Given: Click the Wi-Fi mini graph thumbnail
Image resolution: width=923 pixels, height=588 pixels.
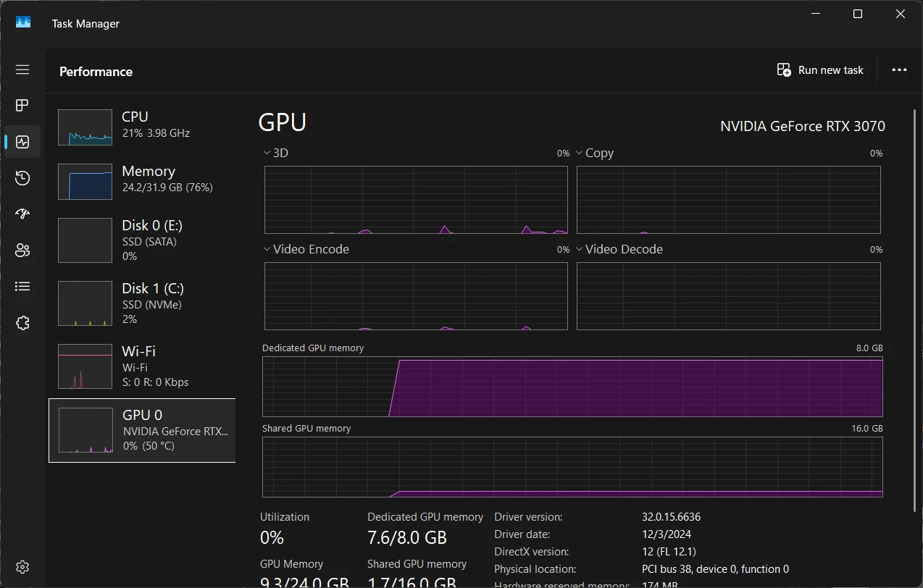Looking at the screenshot, I should click(x=85, y=366).
